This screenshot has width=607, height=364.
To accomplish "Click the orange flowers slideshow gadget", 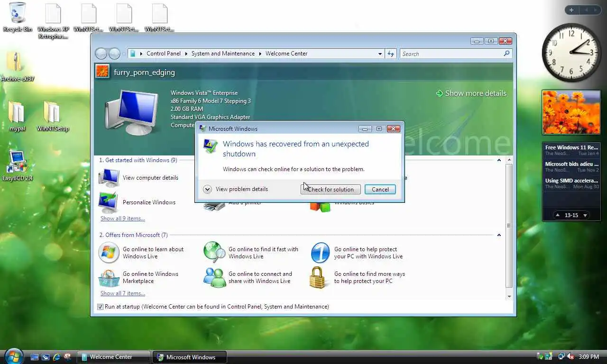I will pos(571,112).
